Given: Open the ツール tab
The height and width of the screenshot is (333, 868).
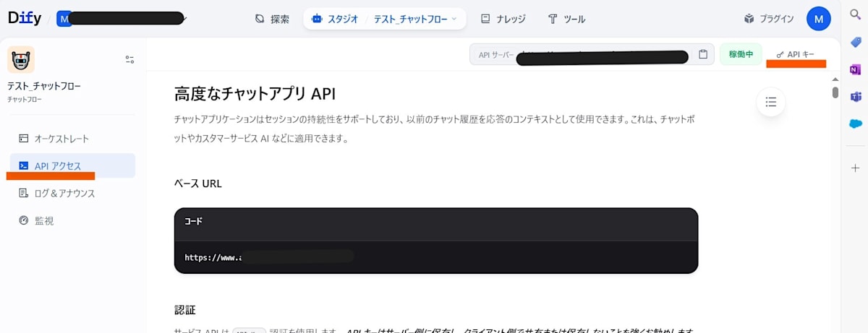Looking at the screenshot, I should click(566, 19).
